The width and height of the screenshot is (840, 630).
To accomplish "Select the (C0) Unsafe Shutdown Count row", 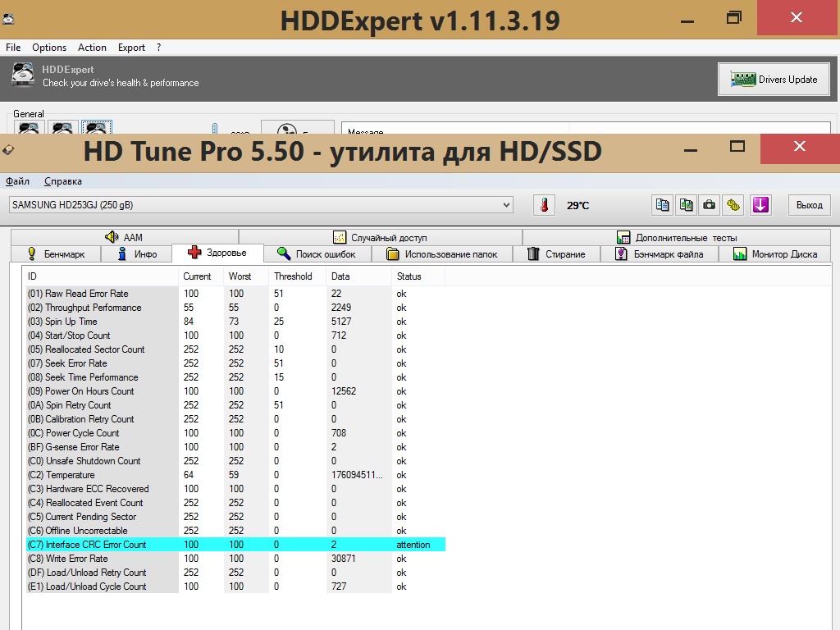I will point(235,461).
